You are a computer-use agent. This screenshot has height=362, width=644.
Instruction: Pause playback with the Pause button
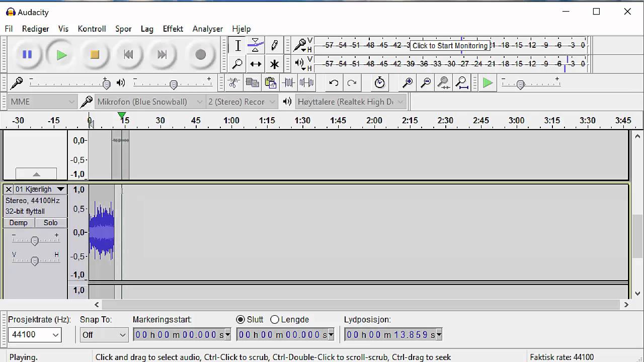click(27, 54)
